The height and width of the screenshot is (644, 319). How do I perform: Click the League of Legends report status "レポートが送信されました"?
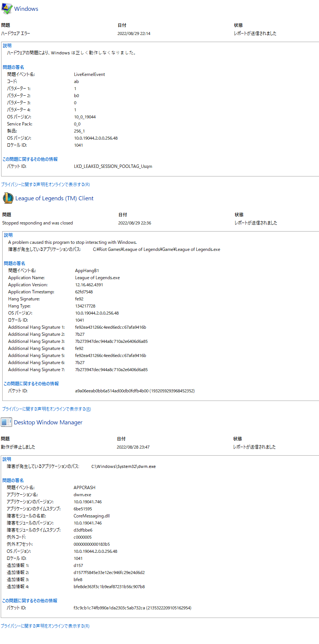[256, 223]
